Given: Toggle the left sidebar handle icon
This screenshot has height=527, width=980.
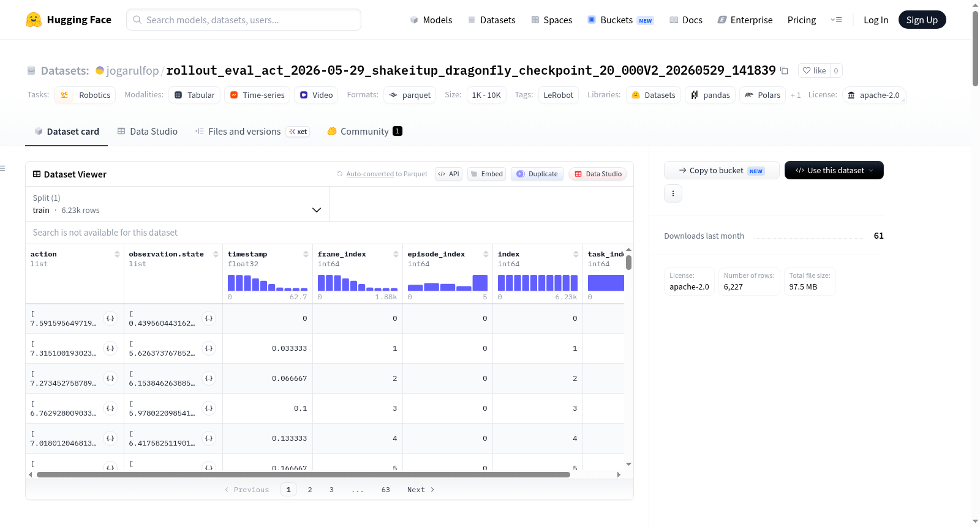Looking at the screenshot, I should 2,168.
